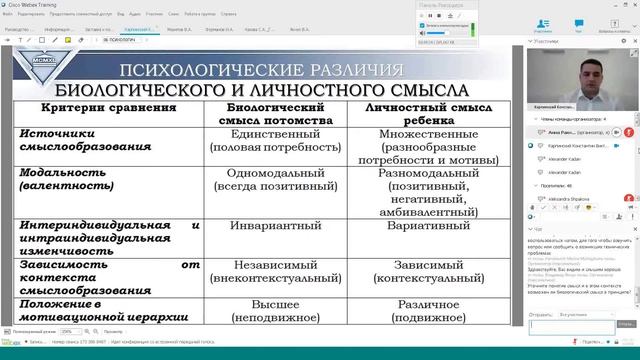Screen dimensions: 640x360
Task: Click the eject icon in recorder panel
Action: coord(450,16)
